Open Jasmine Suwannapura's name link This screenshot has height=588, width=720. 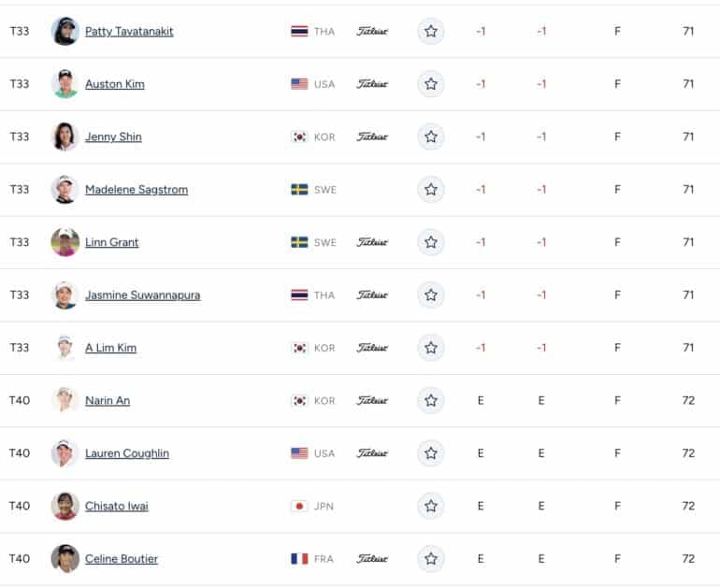(x=143, y=295)
